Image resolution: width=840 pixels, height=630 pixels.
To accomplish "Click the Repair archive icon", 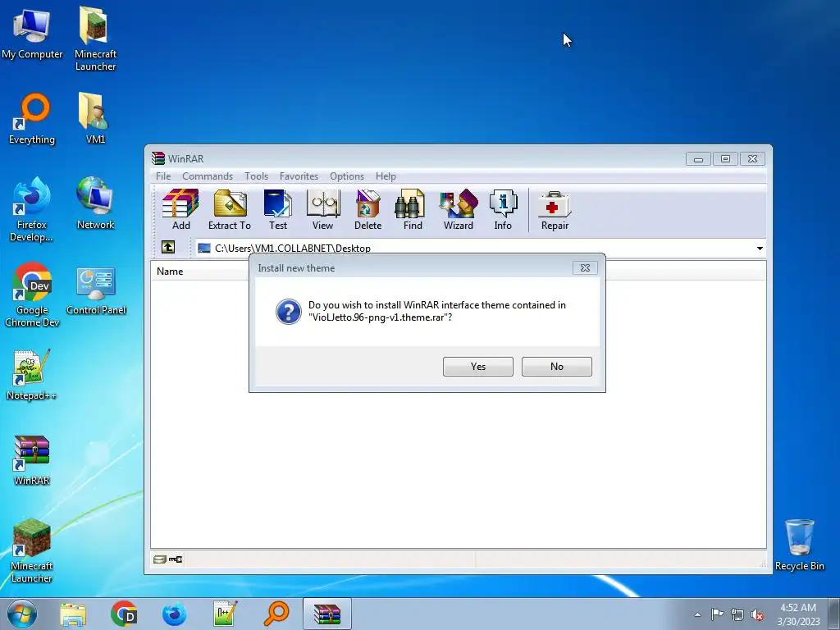I will point(555,209).
